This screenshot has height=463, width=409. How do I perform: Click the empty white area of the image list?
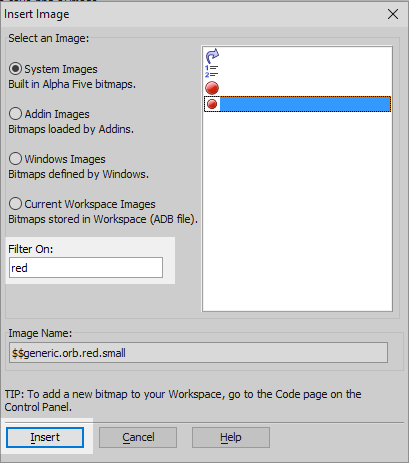tap(297, 210)
